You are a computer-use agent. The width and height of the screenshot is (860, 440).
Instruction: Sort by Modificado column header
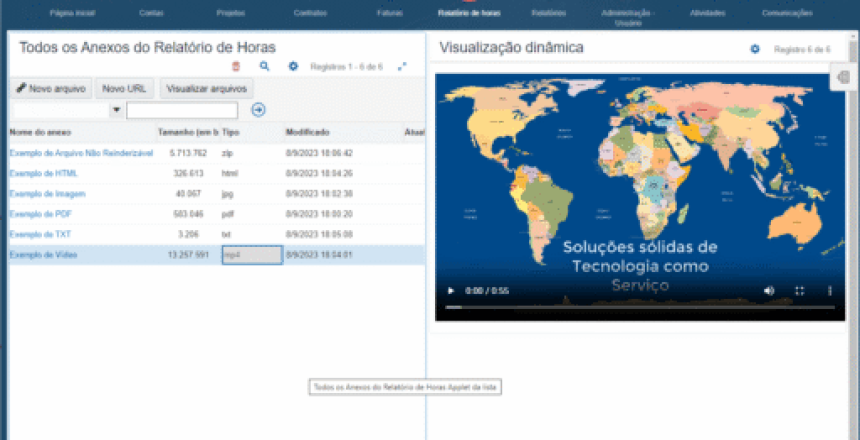(x=307, y=132)
